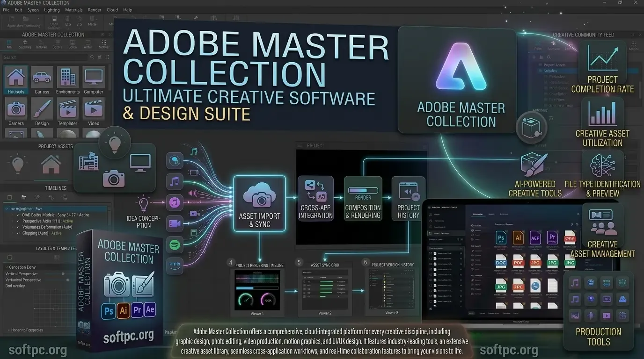Viewport: 644px width, 359px height.
Task: Open the Materials menu
Action: point(73,10)
